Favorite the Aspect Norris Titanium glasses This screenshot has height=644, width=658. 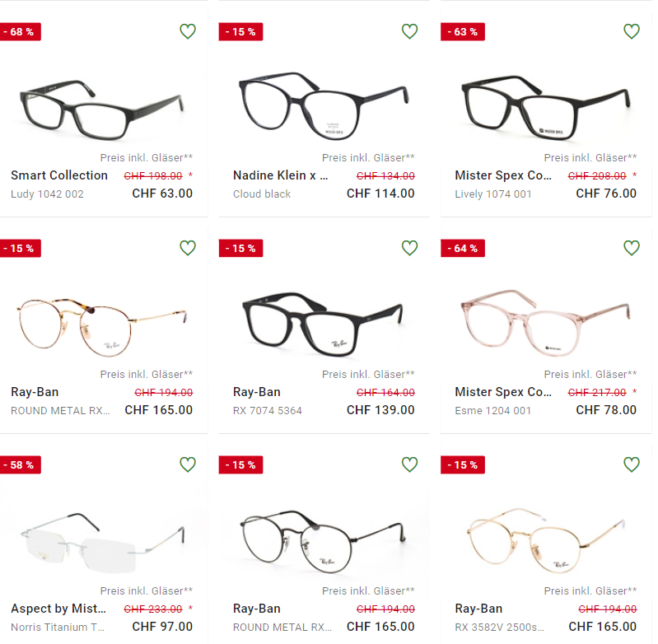pos(188,464)
